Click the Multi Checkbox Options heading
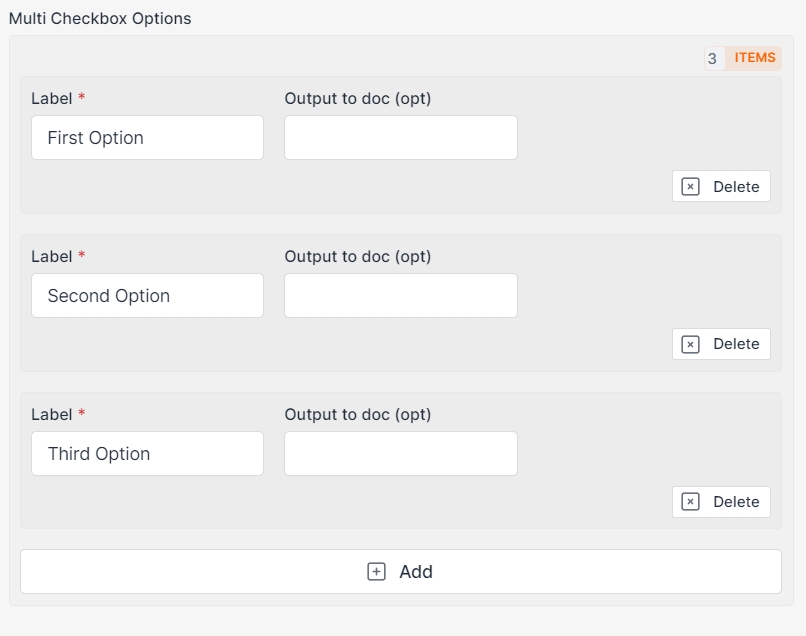806x636 pixels. (100, 19)
